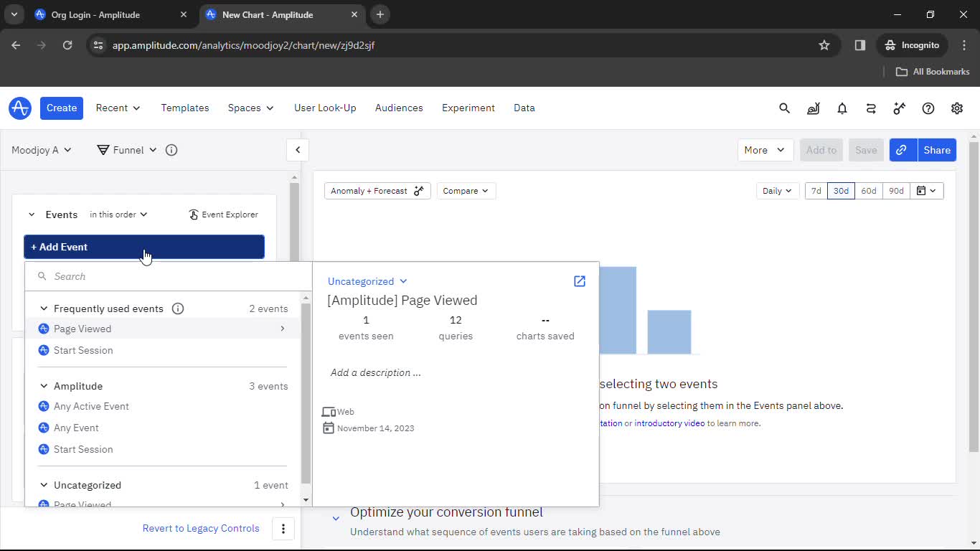Image resolution: width=980 pixels, height=551 pixels.
Task: Open the Spaces dropdown
Action: coord(250,108)
